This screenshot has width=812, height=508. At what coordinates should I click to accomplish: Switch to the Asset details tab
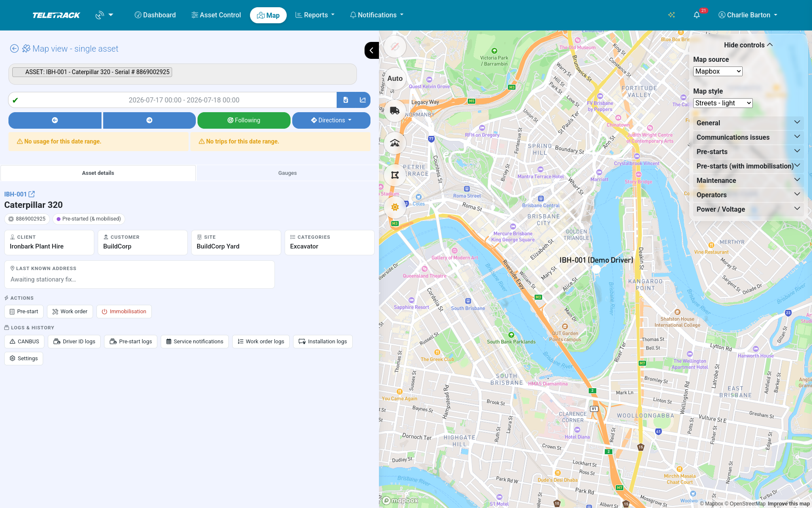coord(98,173)
